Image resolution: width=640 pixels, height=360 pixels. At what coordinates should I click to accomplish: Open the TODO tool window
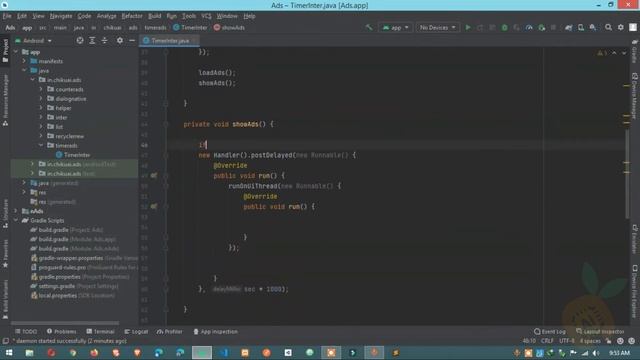26,331
